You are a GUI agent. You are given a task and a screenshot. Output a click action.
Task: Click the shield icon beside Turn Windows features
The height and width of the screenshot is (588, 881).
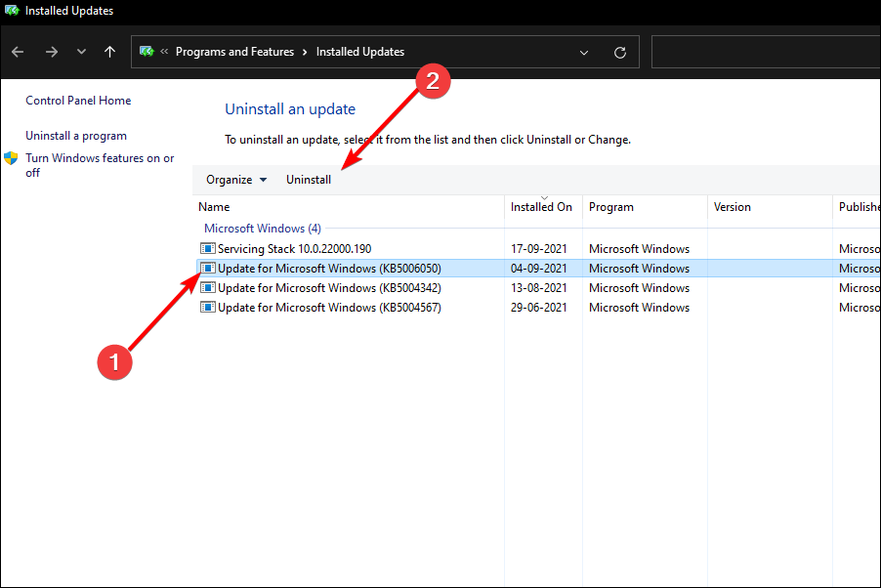[x=11, y=158]
